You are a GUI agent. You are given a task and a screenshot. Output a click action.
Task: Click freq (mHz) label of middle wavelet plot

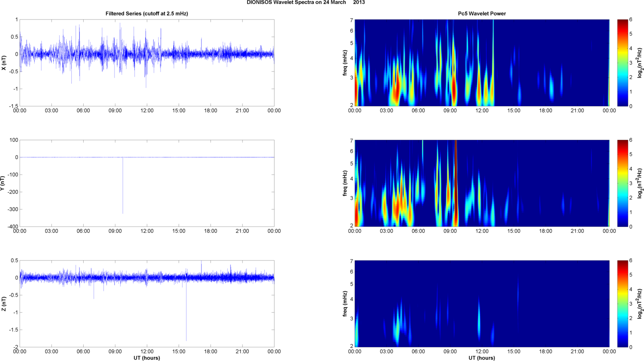click(345, 183)
